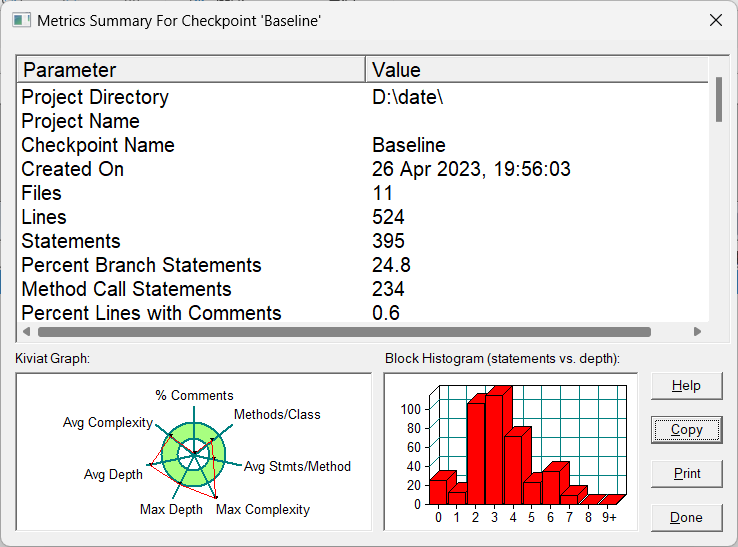
Task: Click the histogram bar for depth 4
Action: point(513,470)
